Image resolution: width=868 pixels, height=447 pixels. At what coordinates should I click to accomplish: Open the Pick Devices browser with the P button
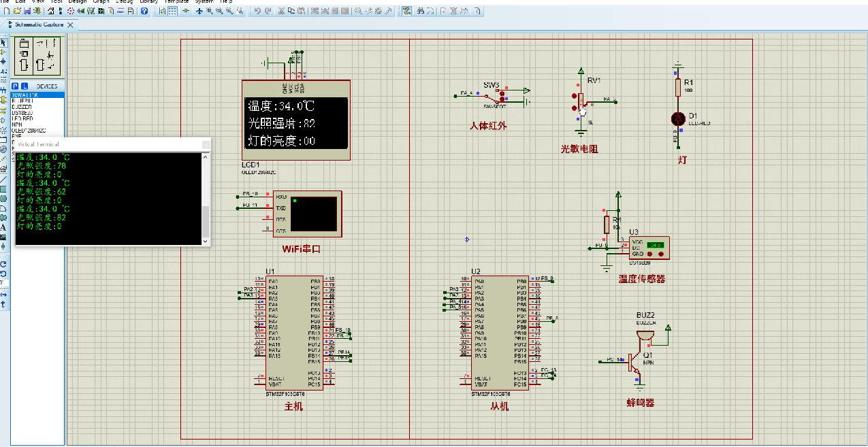tap(14, 86)
